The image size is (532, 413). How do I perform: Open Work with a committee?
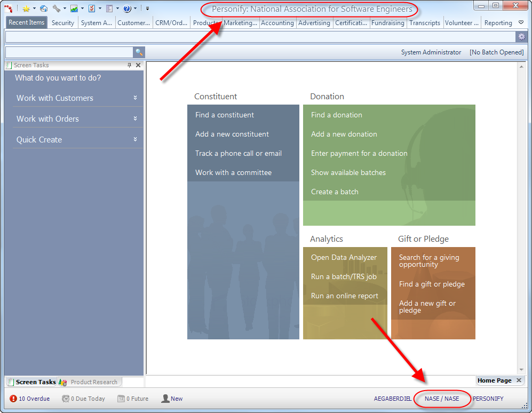pyautogui.click(x=233, y=172)
